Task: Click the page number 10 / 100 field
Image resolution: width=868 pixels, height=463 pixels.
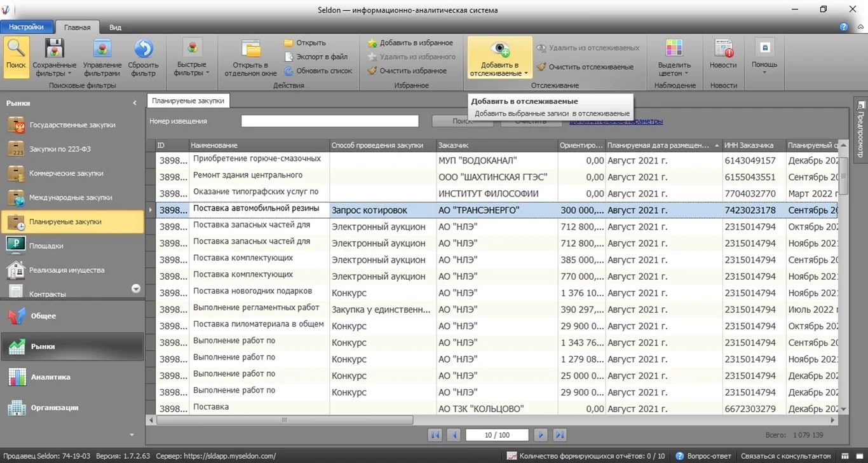Action: 497,435
